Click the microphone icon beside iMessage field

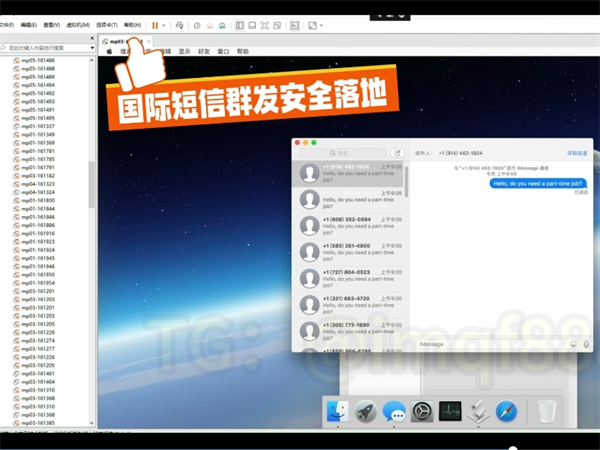[x=586, y=344]
